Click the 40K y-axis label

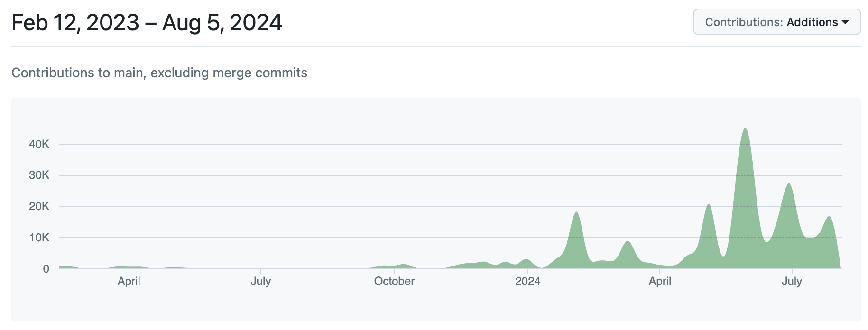[39, 144]
